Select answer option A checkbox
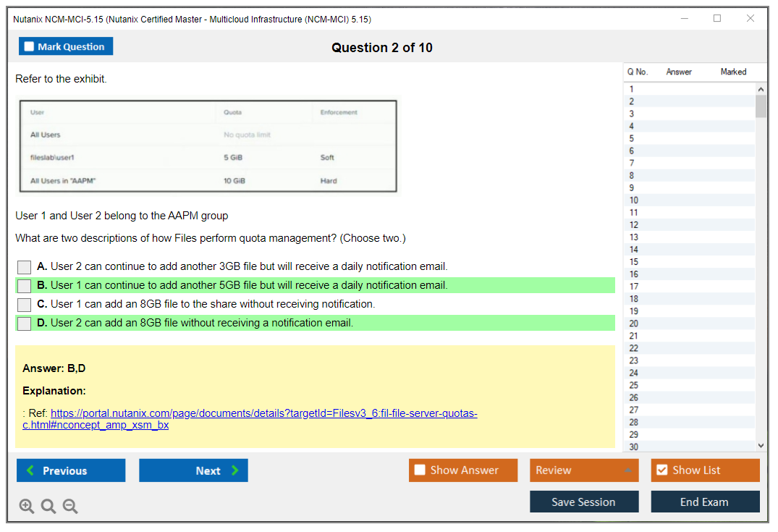 (25, 267)
